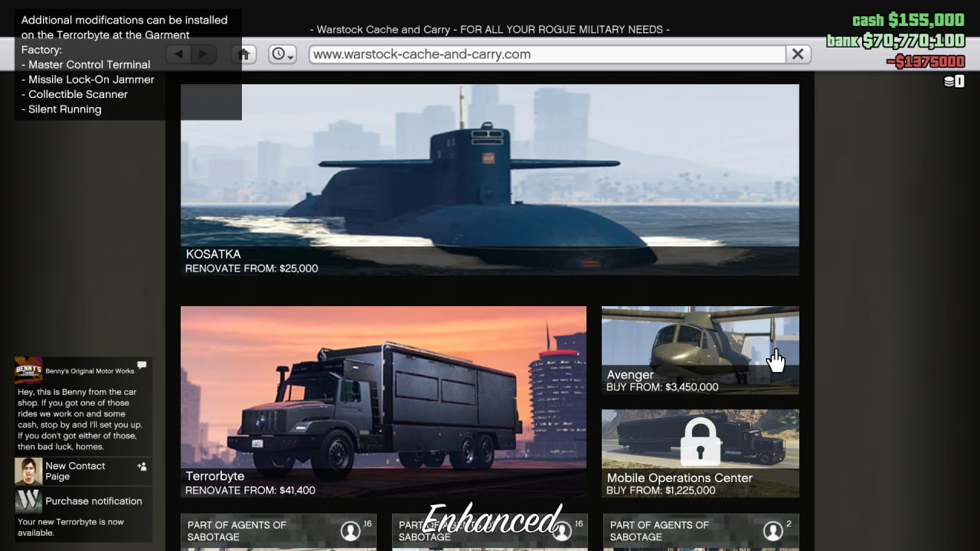
Task: Go to the browser home page icon
Action: [x=244, y=54]
